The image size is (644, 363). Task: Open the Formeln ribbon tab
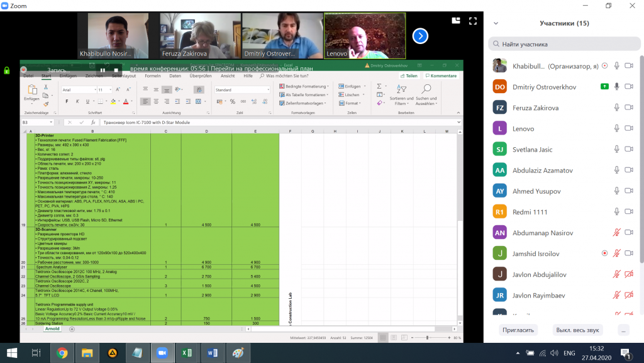(x=153, y=76)
